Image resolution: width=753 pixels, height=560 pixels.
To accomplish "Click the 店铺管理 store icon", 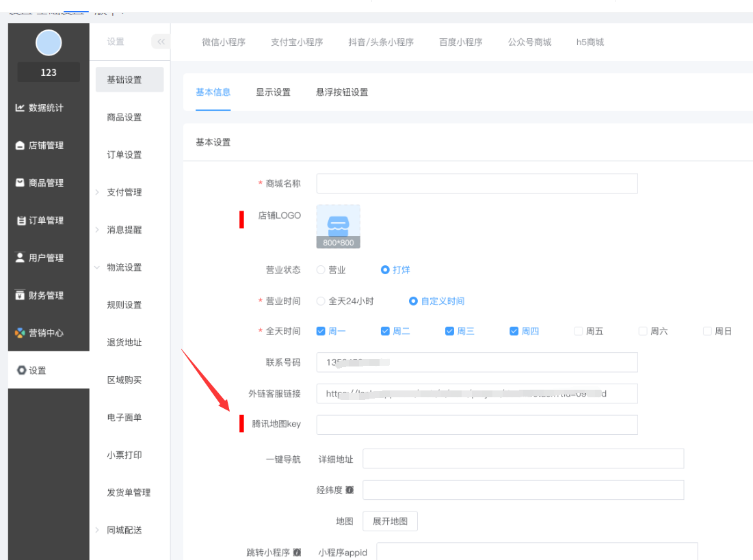I will (21, 146).
